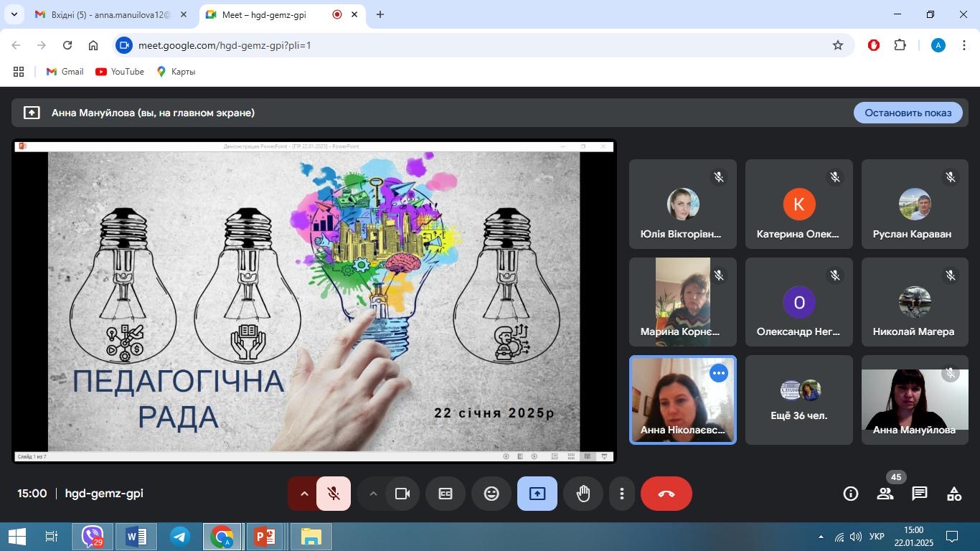Image resolution: width=980 pixels, height=551 pixels.
Task: Open Telegram from the taskbar
Action: click(179, 537)
